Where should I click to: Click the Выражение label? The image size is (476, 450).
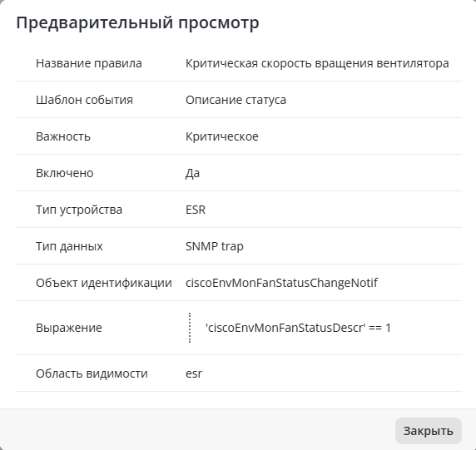69,328
